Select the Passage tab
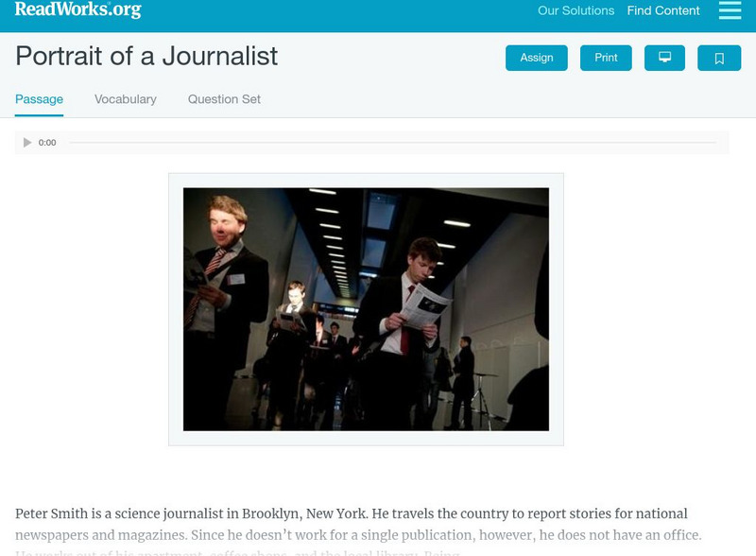 [x=39, y=99]
